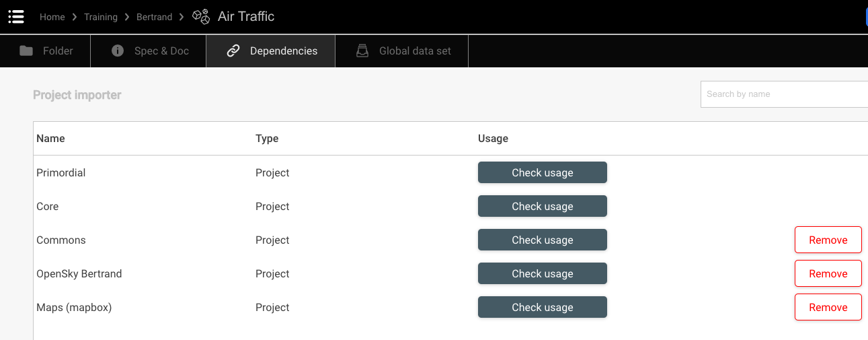Focus the Search by name field
This screenshot has width=868, height=340.
[783, 94]
